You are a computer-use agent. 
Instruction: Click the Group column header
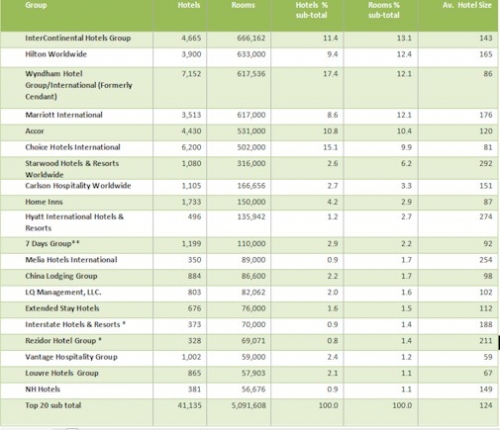(36, 5)
